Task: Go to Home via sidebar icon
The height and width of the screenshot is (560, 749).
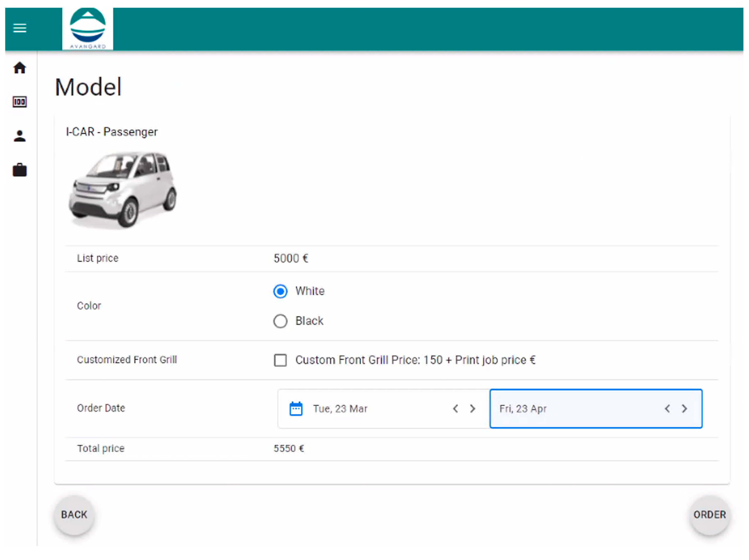Action: 20,68
